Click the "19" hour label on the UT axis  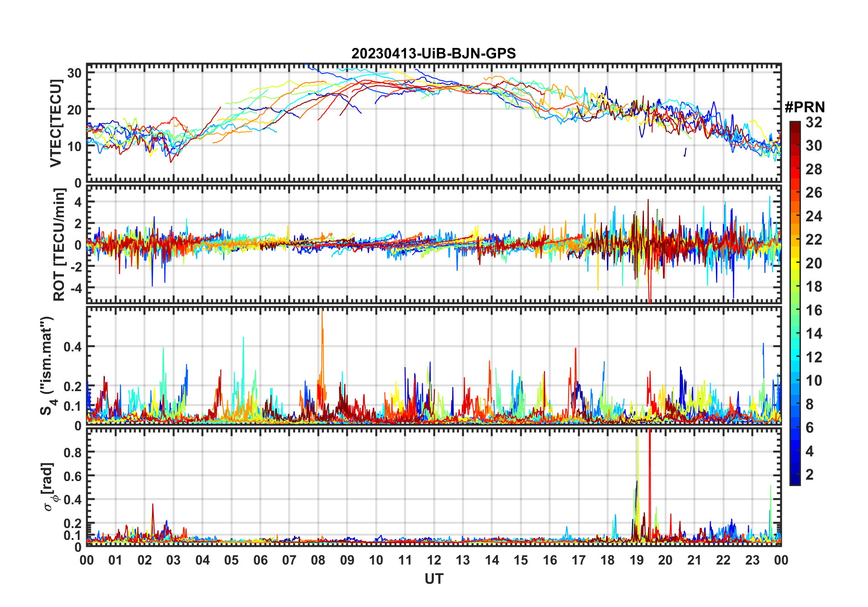(637, 560)
